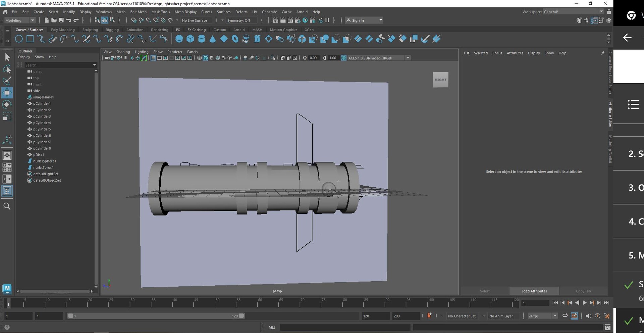Image resolution: width=644 pixels, height=333 pixels.
Task: Toggle shaded display mode in viewport
Action: (x=206, y=58)
